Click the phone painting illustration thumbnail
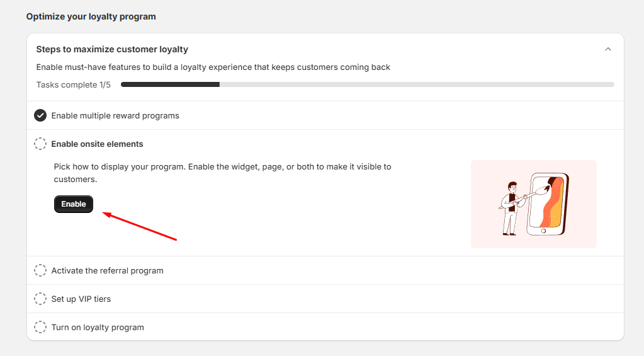The image size is (644, 356). coord(533,204)
